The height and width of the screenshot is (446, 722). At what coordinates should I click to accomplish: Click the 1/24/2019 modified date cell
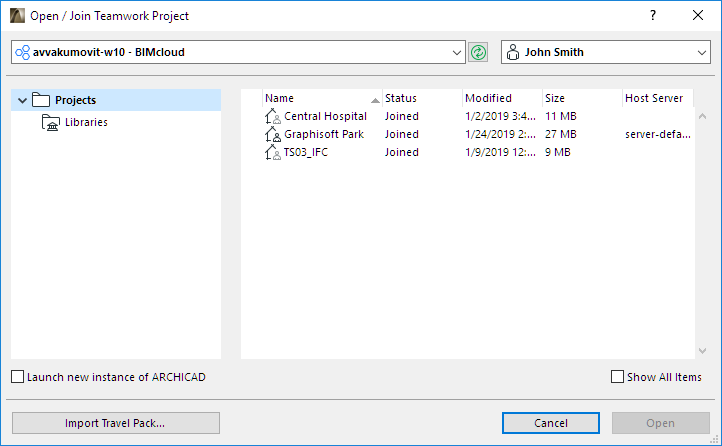(x=500, y=134)
